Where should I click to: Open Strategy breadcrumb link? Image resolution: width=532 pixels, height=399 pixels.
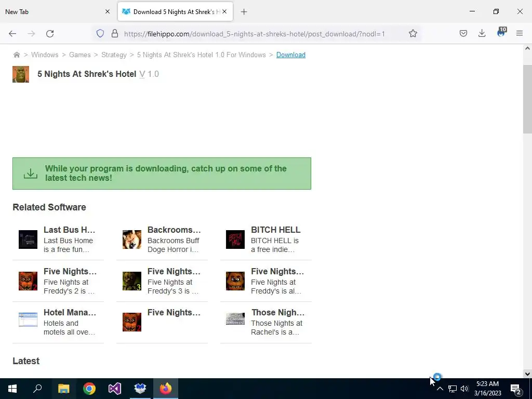click(x=114, y=55)
